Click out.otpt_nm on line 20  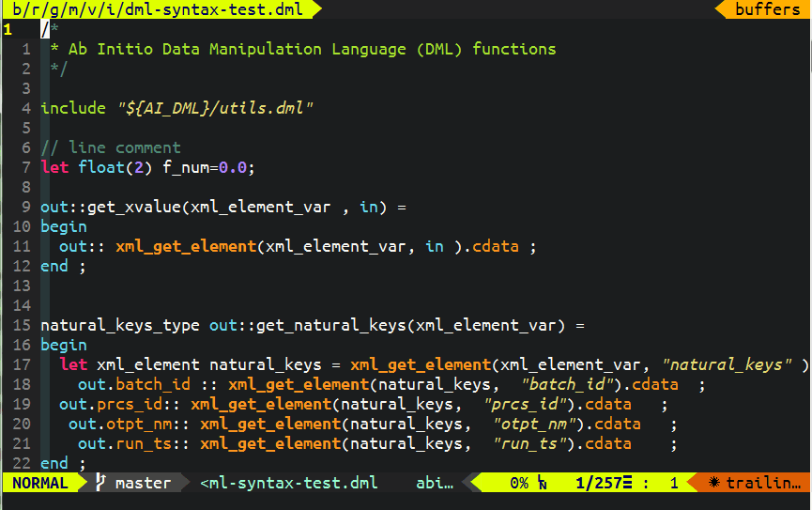click(120, 424)
